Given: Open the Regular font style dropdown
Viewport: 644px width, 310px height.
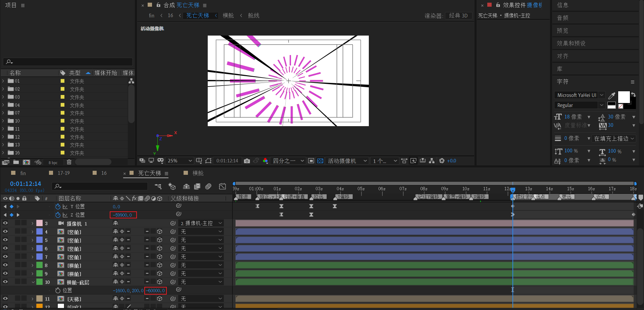Looking at the screenshot, I should coord(580,105).
